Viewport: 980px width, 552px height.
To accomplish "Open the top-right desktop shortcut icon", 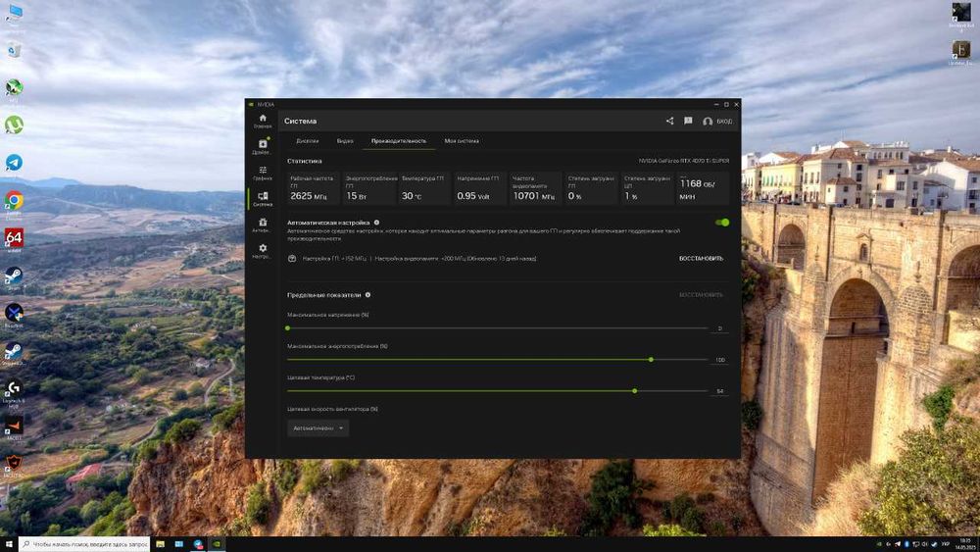I will pos(961,13).
